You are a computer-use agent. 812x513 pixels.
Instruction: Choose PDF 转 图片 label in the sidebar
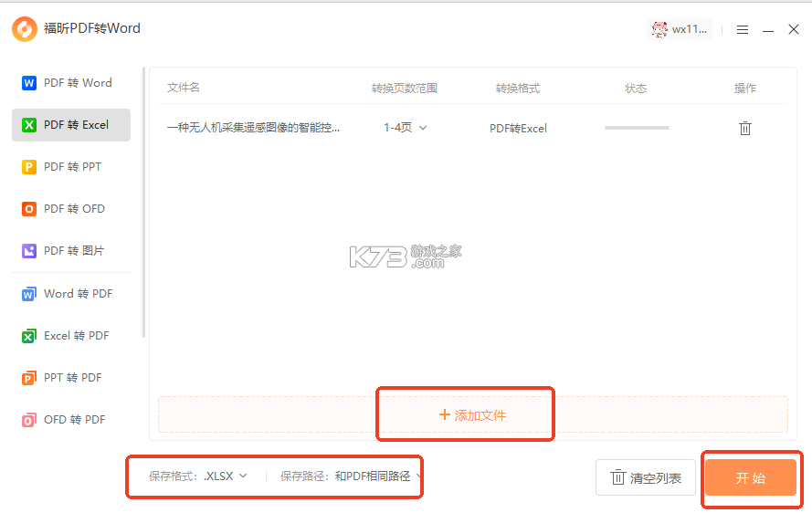point(74,250)
